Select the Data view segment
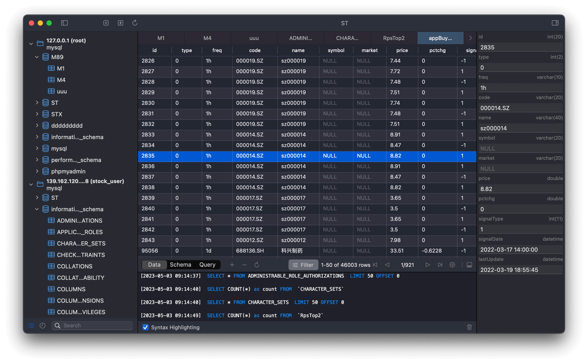The image size is (588, 364). 154,265
